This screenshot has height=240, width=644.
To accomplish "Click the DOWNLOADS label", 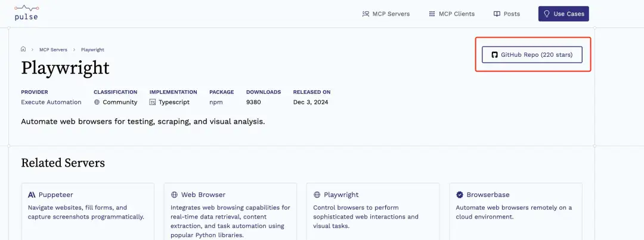I will (264, 92).
